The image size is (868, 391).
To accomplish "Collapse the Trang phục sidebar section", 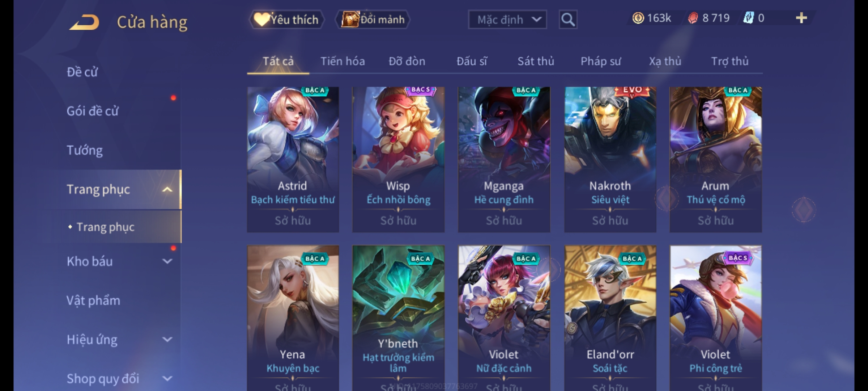I will pyautogui.click(x=167, y=189).
